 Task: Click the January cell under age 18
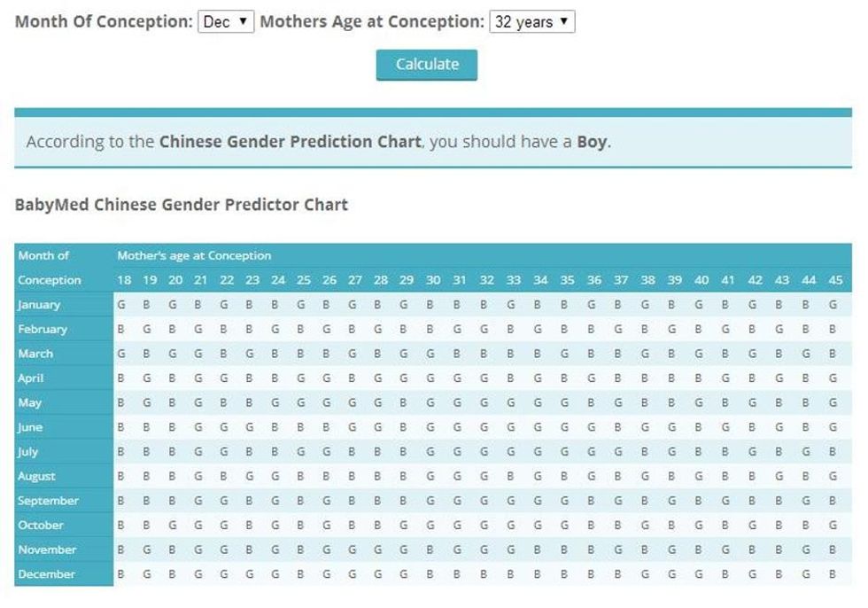[x=121, y=305]
